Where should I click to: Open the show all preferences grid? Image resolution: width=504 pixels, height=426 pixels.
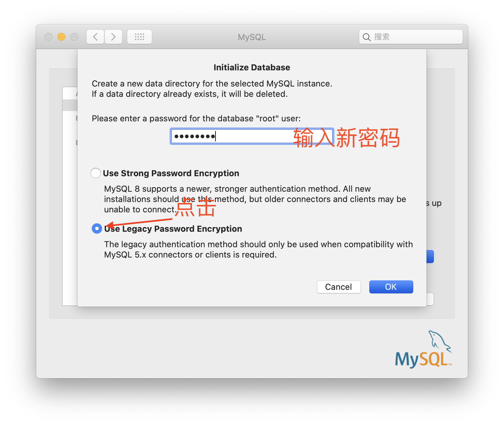point(140,37)
